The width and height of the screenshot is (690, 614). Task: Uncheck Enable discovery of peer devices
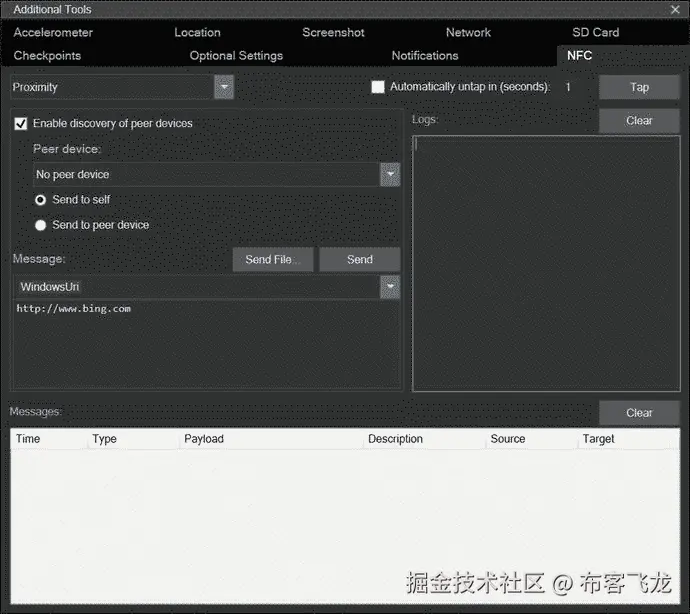[x=21, y=124]
